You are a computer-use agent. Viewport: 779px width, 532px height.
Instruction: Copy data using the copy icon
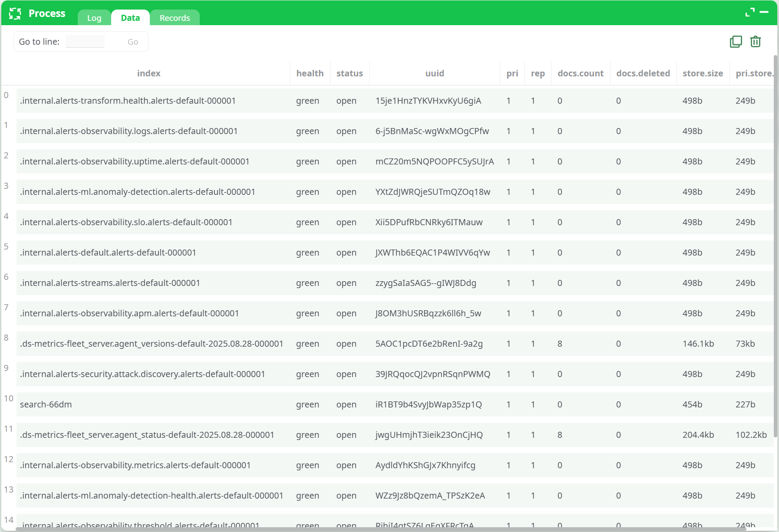click(x=736, y=41)
